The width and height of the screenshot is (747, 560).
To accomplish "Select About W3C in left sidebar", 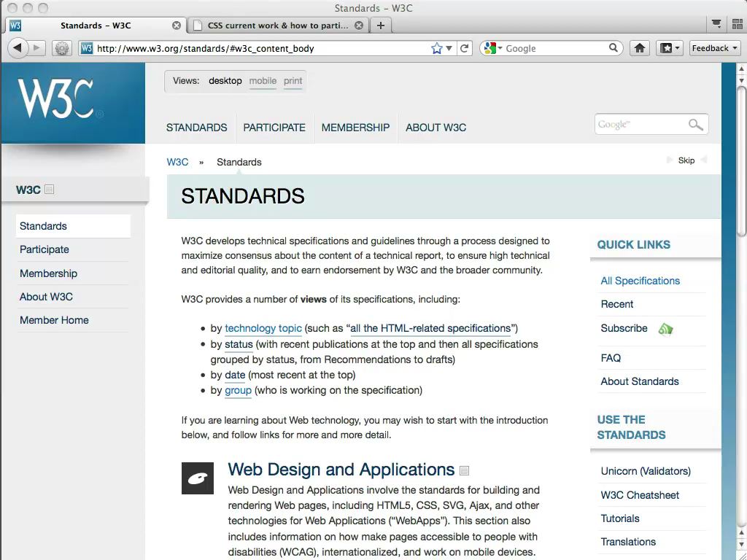I will (x=73, y=297).
